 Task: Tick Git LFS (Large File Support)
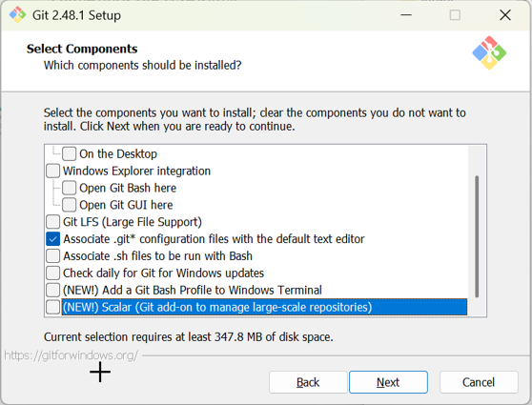click(x=53, y=221)
